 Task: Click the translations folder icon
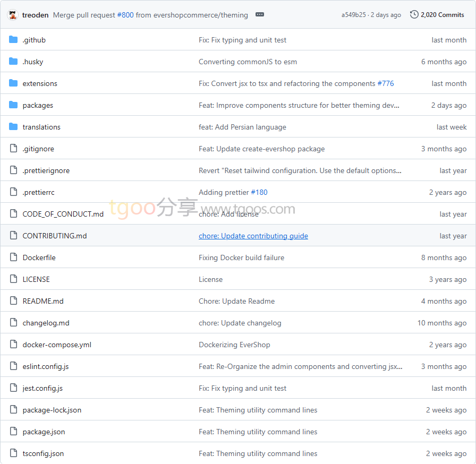point(13,127)
